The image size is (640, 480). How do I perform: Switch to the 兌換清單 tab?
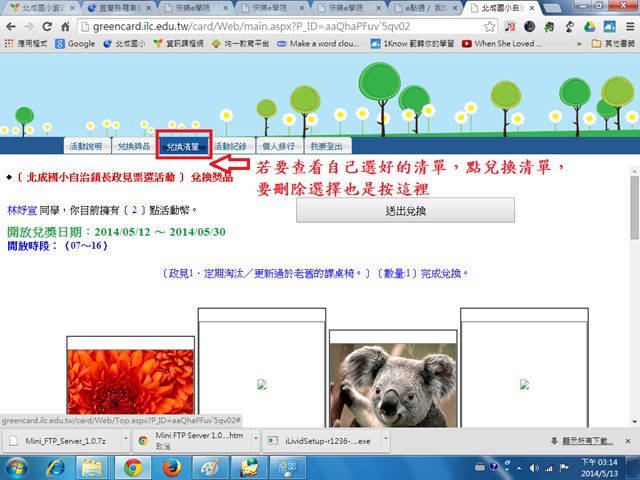[x=182, y=146]
